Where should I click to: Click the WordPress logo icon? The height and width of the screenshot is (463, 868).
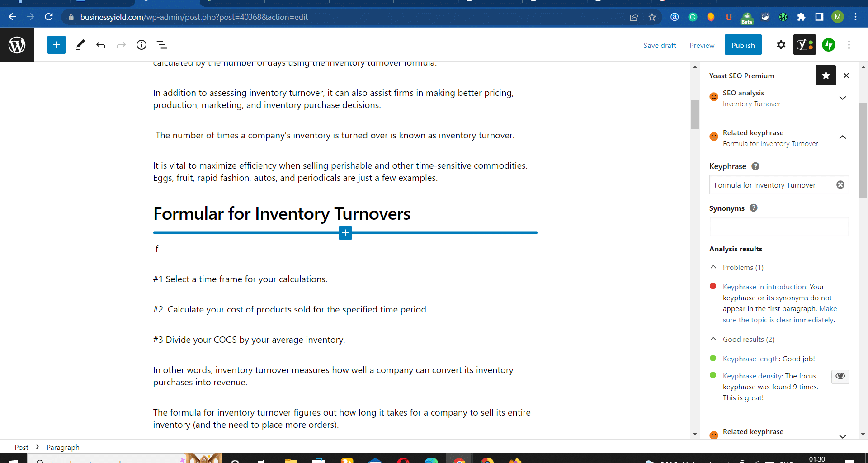17,45
